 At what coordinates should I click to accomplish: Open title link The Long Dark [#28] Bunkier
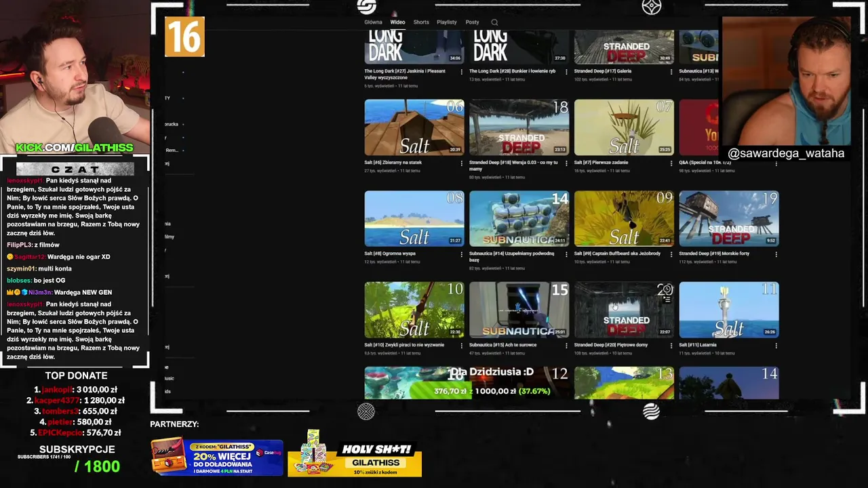click(512, 71)
